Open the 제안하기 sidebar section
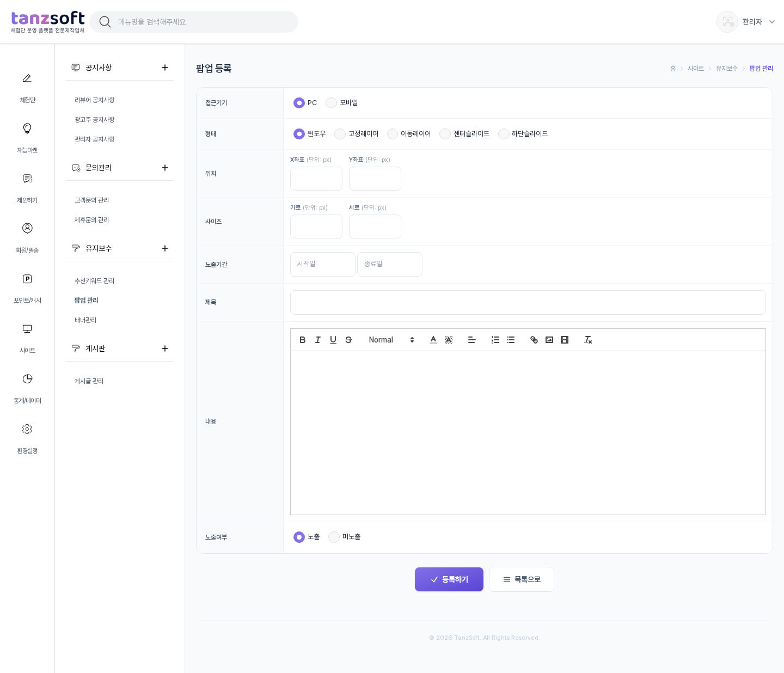 coord(27,188)
